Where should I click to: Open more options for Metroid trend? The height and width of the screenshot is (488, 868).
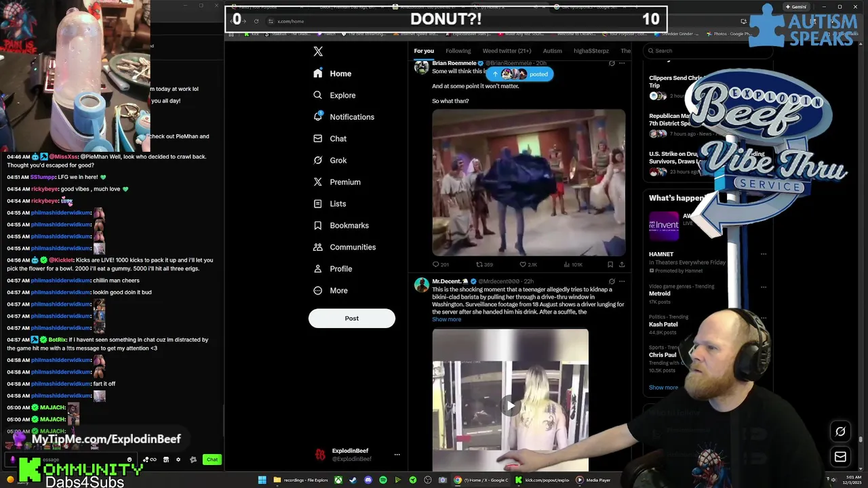tap(764, 287)
